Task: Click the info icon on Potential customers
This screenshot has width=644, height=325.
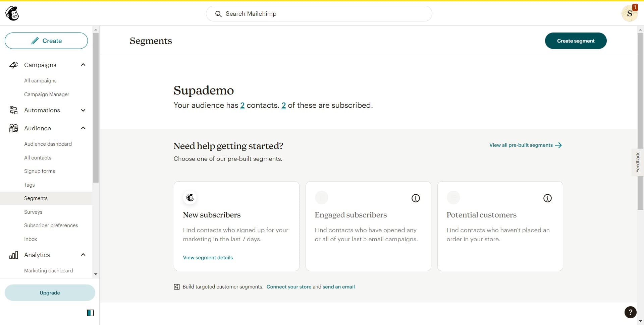Action: pyautogui.click(x=547, y=198)
